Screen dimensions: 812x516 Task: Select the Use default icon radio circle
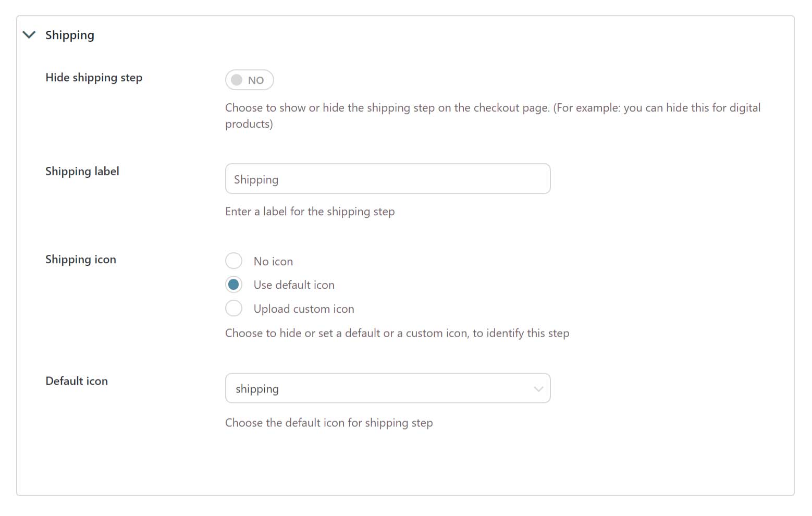tap(233, 285)
